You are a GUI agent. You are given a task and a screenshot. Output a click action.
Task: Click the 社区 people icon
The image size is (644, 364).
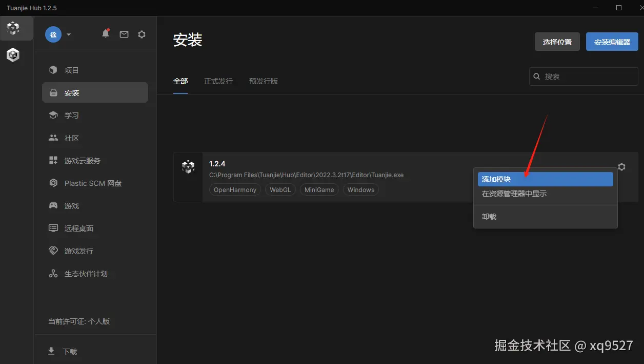click(x=53, y=138)
